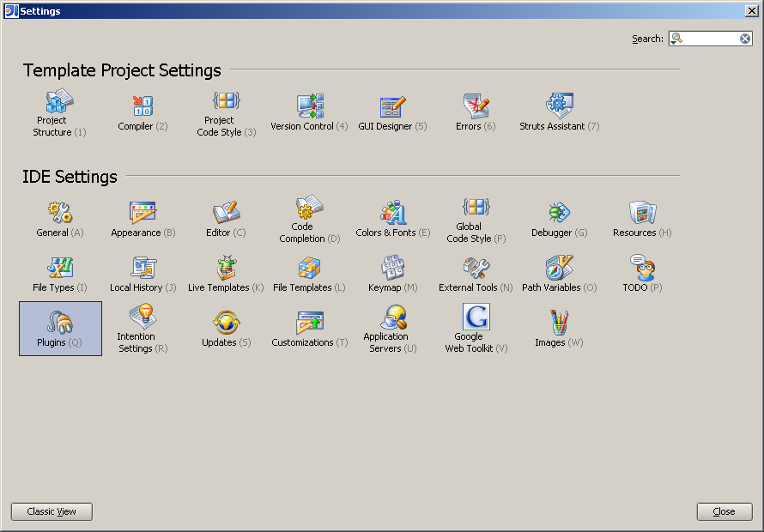764x532 pixels.
Task: Open Intention Settings
Action: point(142,329)
